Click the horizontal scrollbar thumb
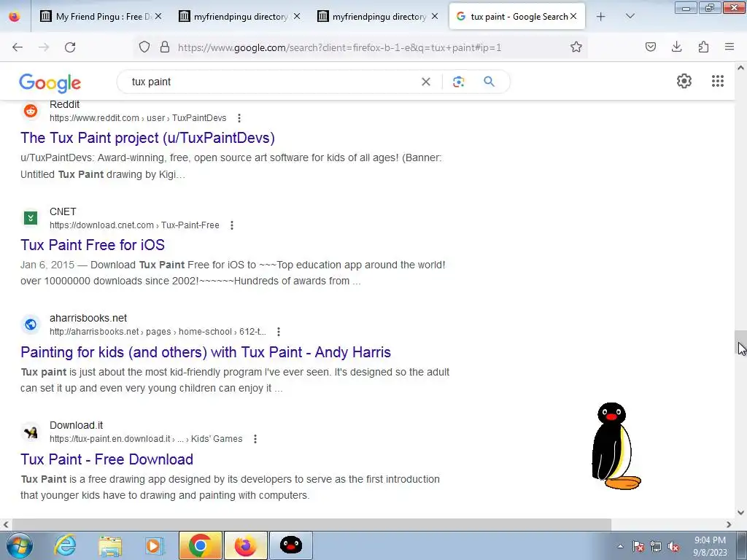Screen dimensions: 747x560 pos(311,525)
